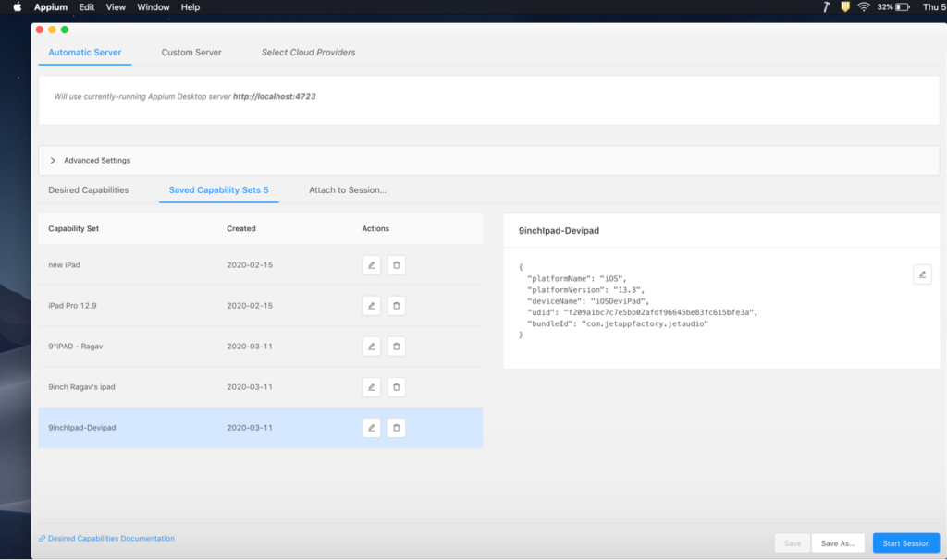This screenshot has height=560, width=947.
Task: Select the 9inch Ragav's ipad row
Action: (x=260, y=387)
